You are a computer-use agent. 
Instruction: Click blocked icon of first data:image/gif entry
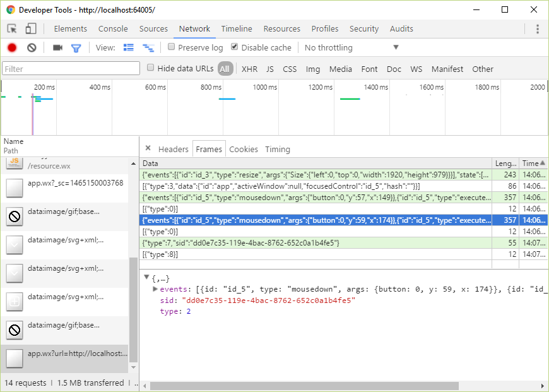15,217
